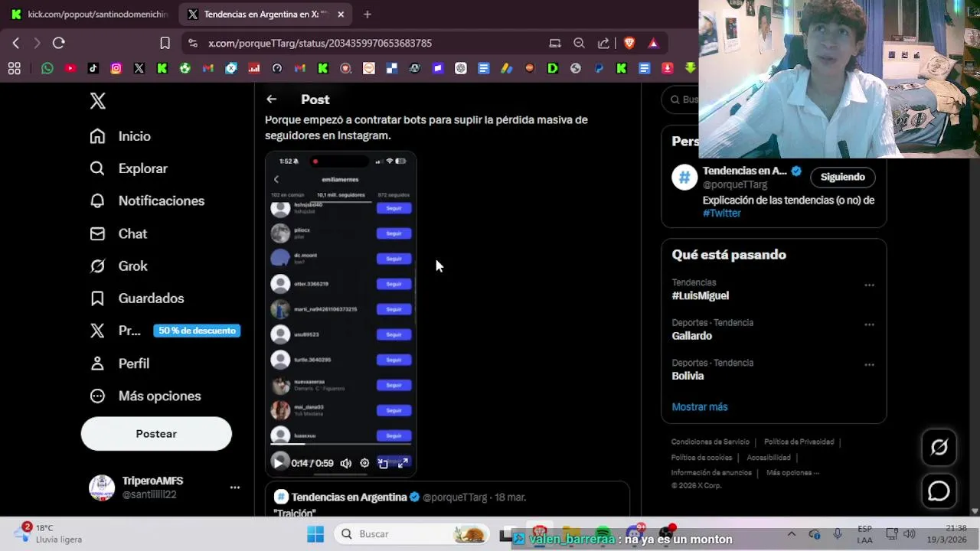Screen dimensions: 980x551
Task: Open options for Gallardo trend
Action: [869, 324]
